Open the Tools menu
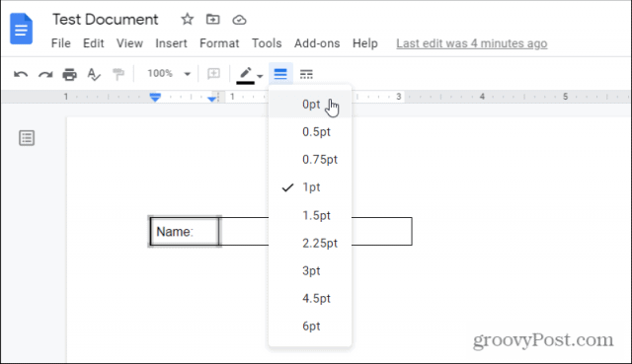The height and width of the screenshot is (364, 632). coord(267,43)
